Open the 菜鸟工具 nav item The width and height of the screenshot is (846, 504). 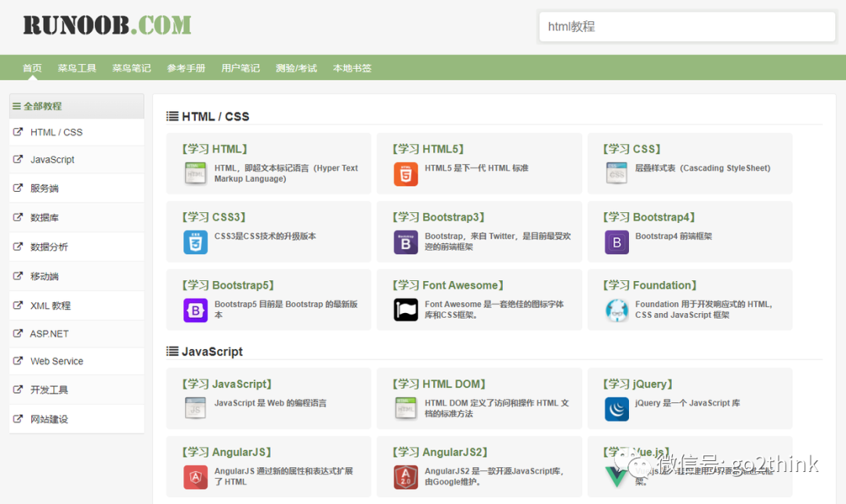point(77,68)
